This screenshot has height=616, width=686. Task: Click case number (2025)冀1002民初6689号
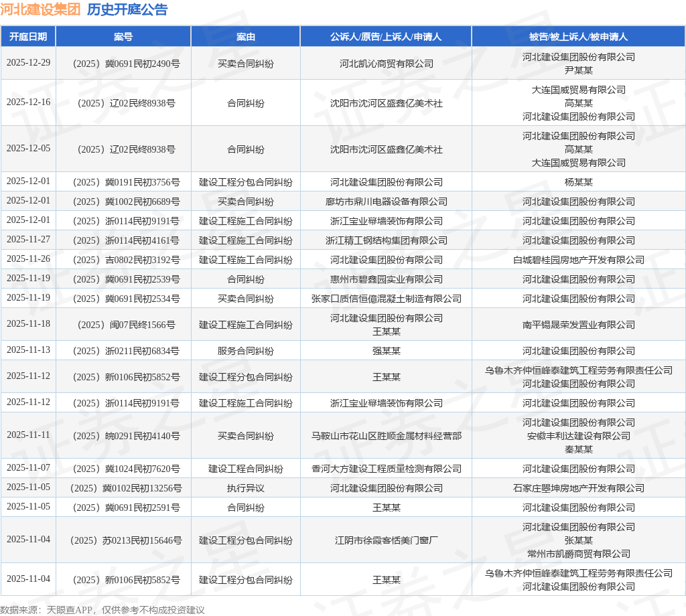(x=126, y=202)
